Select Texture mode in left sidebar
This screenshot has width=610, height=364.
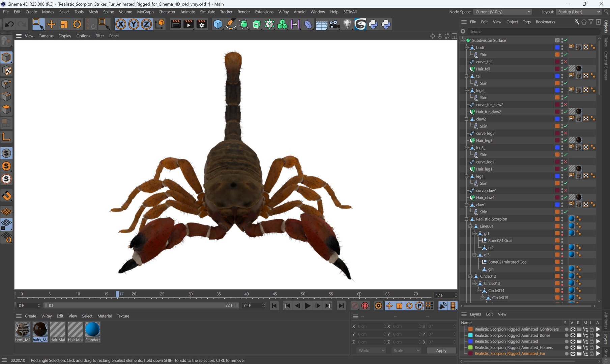(x=6, y=70)
